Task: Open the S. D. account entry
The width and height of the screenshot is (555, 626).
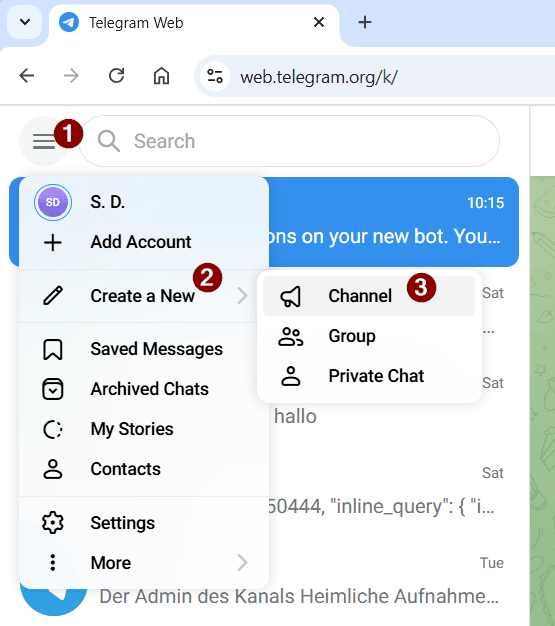Action: coord(144,202)
